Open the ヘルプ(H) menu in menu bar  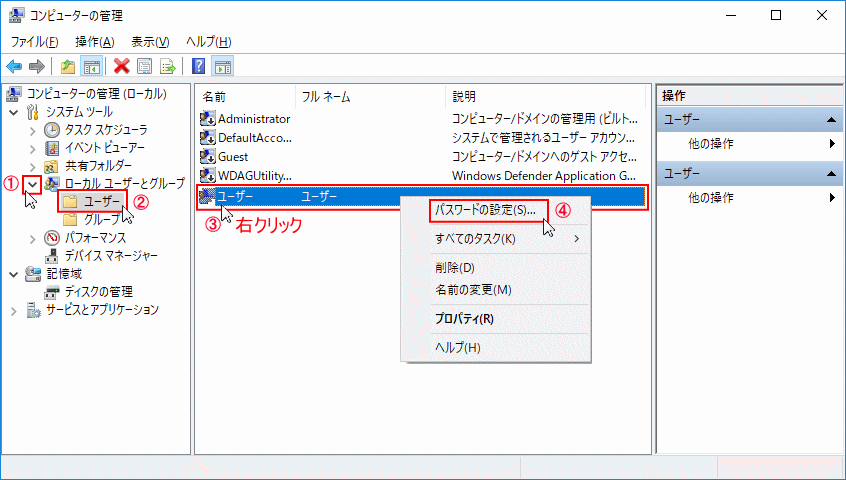(209, 42)
